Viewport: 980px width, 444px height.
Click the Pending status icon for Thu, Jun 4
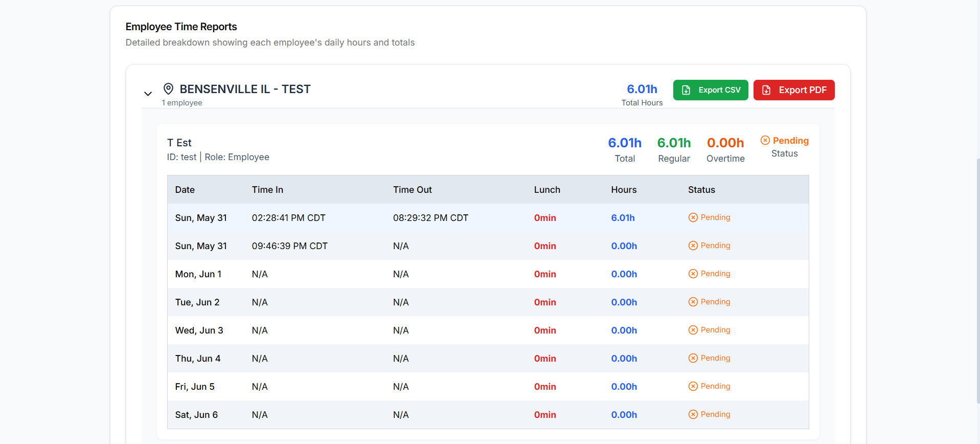[693, 358]
